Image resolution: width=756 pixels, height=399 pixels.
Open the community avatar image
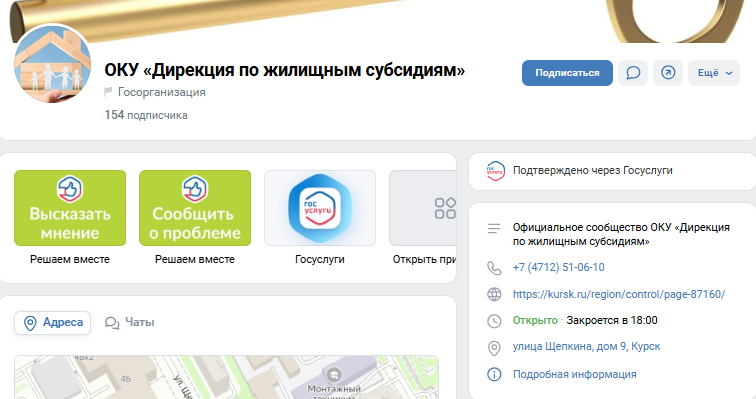pyautogui.click(x=53, y=64)
